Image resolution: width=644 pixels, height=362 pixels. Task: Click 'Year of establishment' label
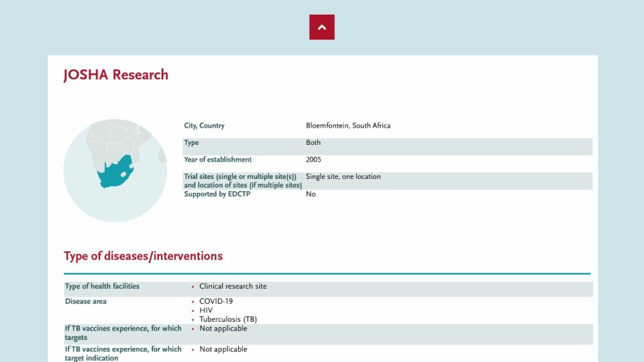pos(217,160)
